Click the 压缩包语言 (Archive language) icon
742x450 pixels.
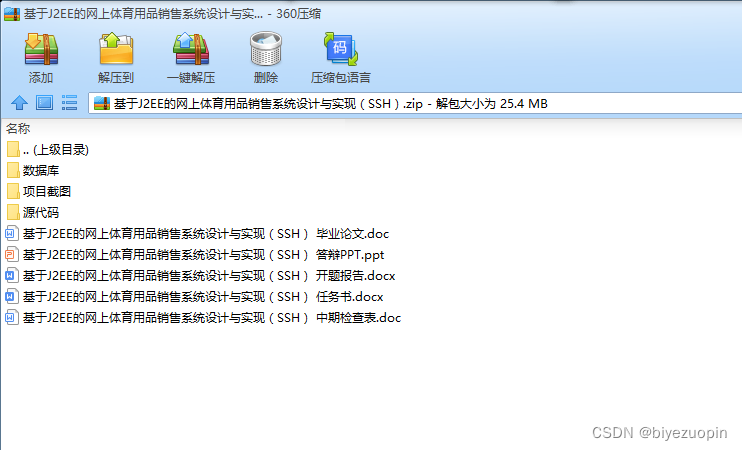coord(341,49)
